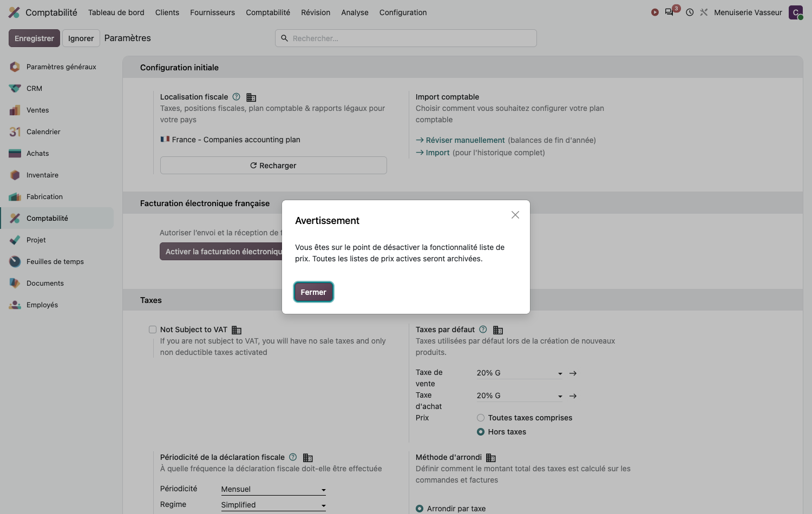Close the Avertissement dialog with the X
812x514 pixels.
[x=515, y=215]
